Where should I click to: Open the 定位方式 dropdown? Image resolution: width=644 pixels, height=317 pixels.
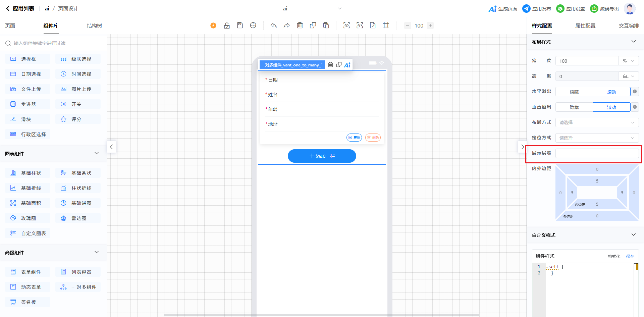point(597,138)
